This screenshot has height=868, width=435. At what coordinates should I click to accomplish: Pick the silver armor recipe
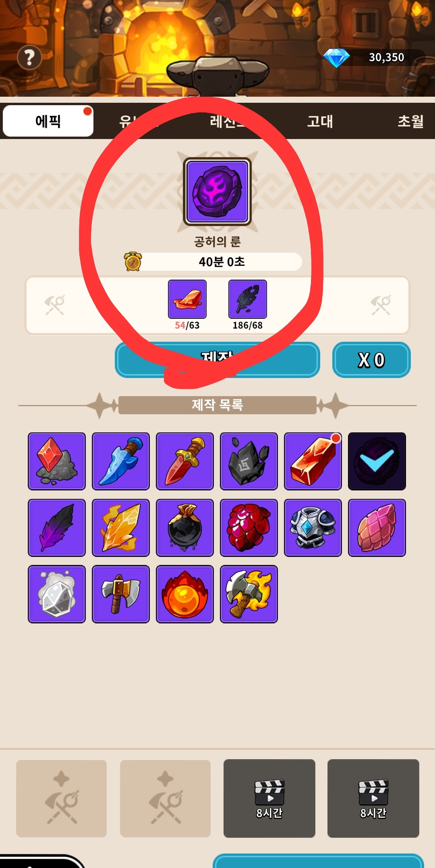[313, 528]
